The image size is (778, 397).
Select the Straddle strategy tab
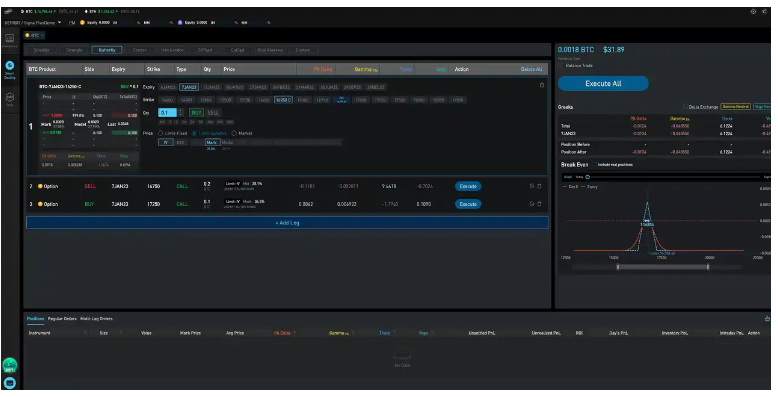point(42,50)
